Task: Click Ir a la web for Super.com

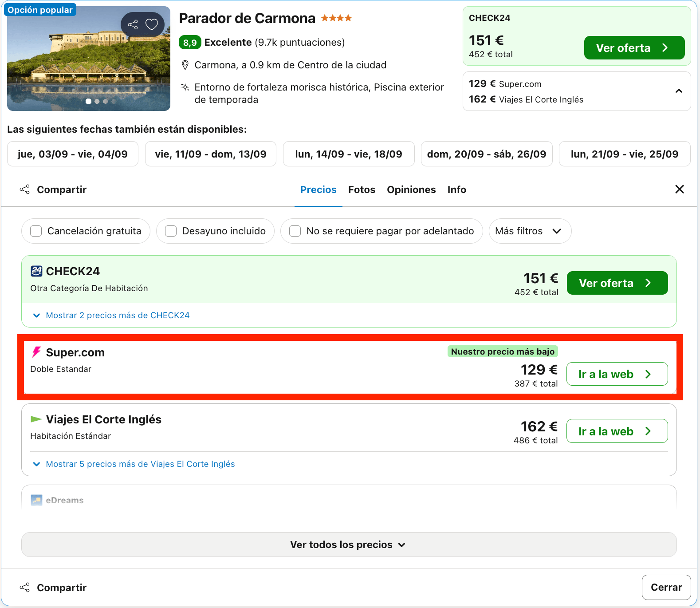Action: click(x=617, y=374)
